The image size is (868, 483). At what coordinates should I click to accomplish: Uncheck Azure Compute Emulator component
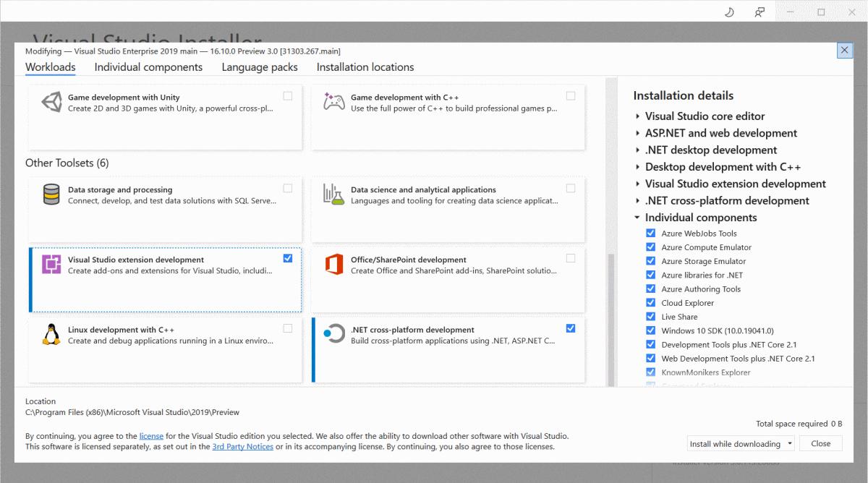pyautogui.click(x=650, y=247)
